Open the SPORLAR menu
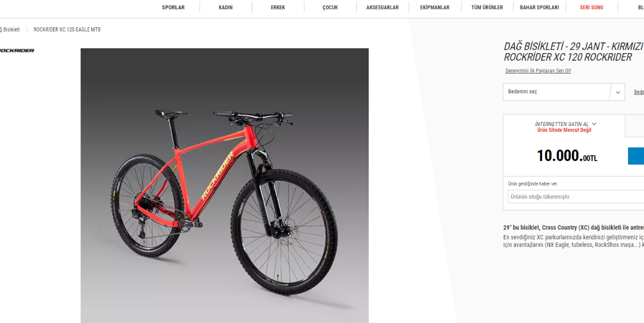The height and width of the screenshot is (323, 644). point(173,8)
